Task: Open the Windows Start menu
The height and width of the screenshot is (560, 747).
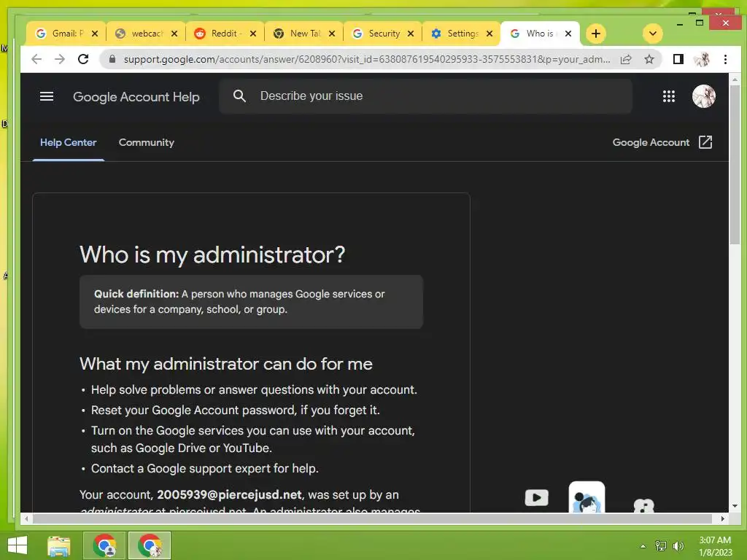Action: [18, 545]
